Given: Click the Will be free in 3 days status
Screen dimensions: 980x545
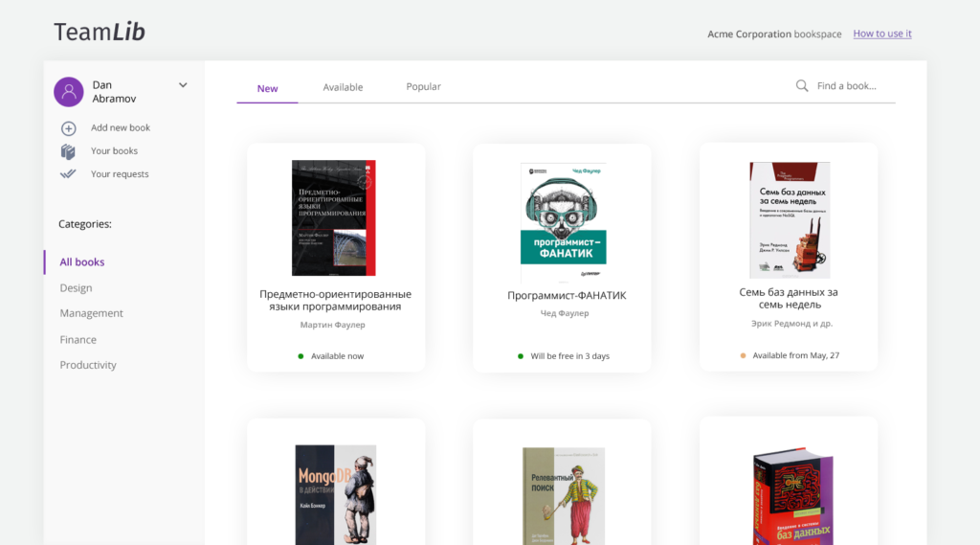Looking at the screenshot, I should point(563,356).
